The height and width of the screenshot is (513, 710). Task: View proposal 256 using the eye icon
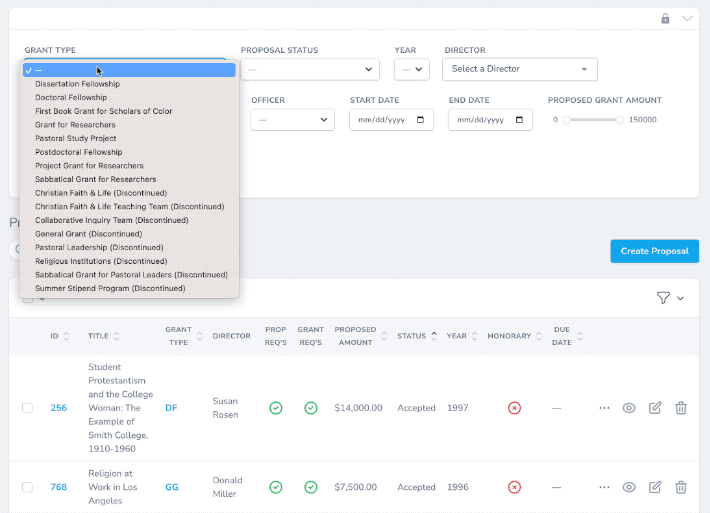(x=628, y=408)
